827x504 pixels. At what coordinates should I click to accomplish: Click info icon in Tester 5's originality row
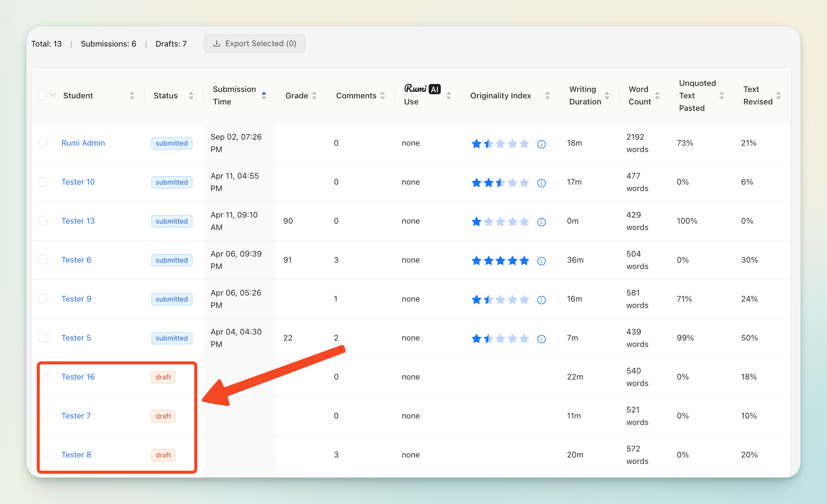[541, 339]
